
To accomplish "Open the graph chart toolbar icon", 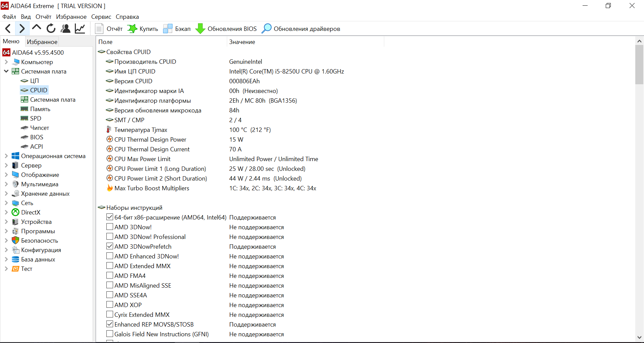I will click(x=80, y=29).
